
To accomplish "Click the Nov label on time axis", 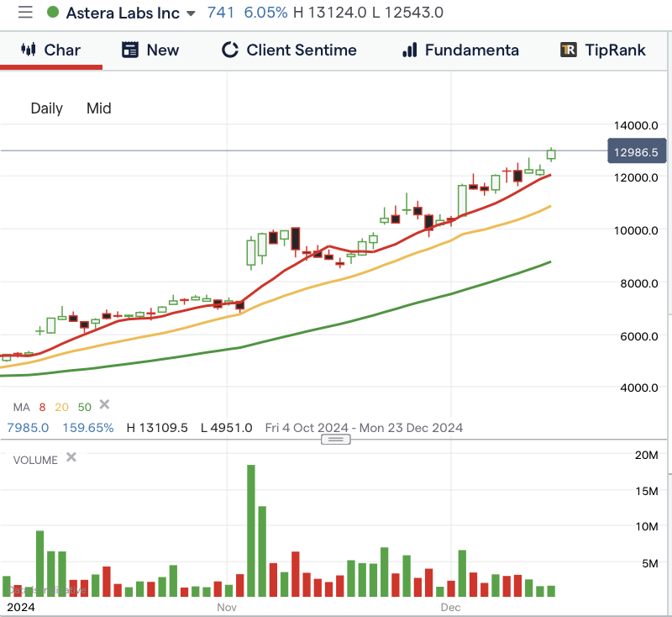I will [227, 607].
